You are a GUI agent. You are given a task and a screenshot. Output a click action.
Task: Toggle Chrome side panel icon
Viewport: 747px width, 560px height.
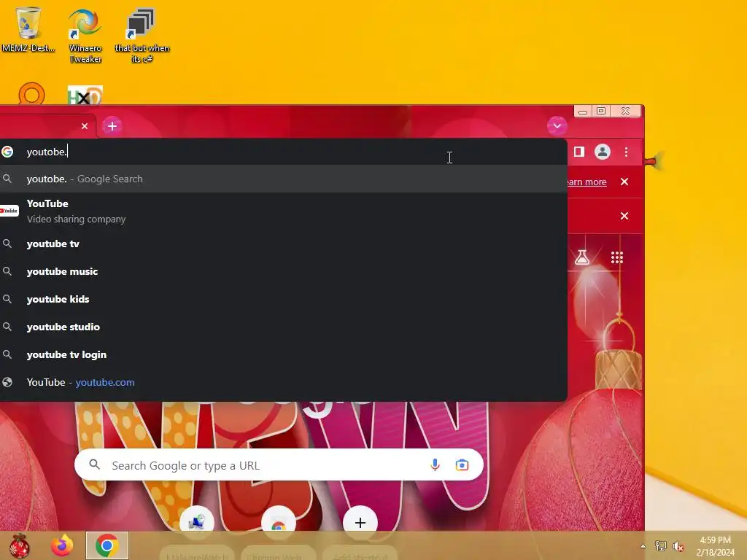click(x=578, y=152)
